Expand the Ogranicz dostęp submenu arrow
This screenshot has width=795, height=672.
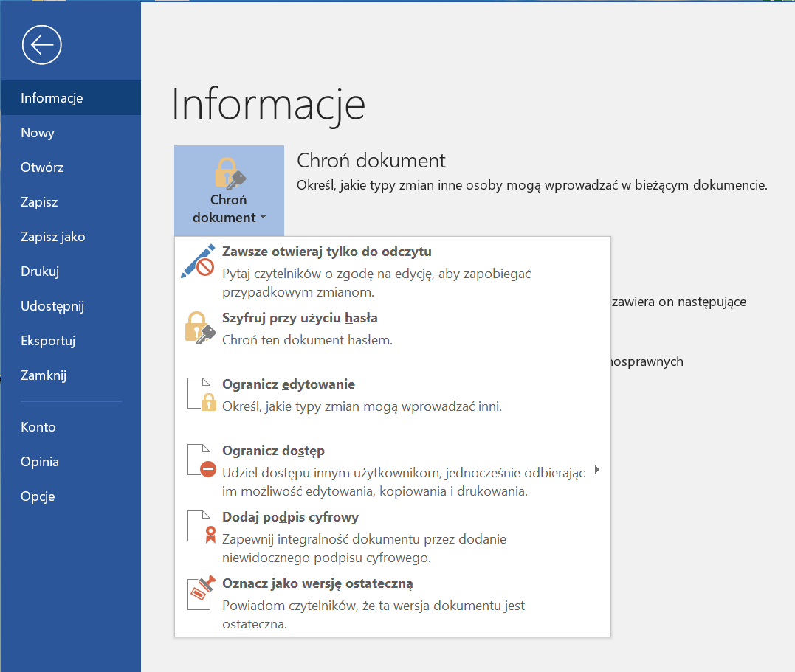pos(596,470)
